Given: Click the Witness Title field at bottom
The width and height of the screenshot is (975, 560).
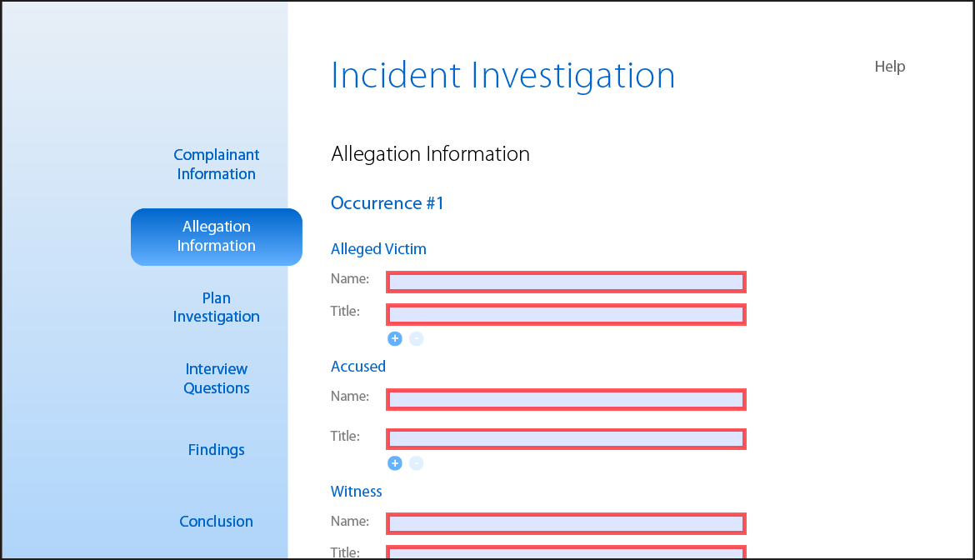Looking at the screenshot, I should pyautogui.click(x=566, y=553).
